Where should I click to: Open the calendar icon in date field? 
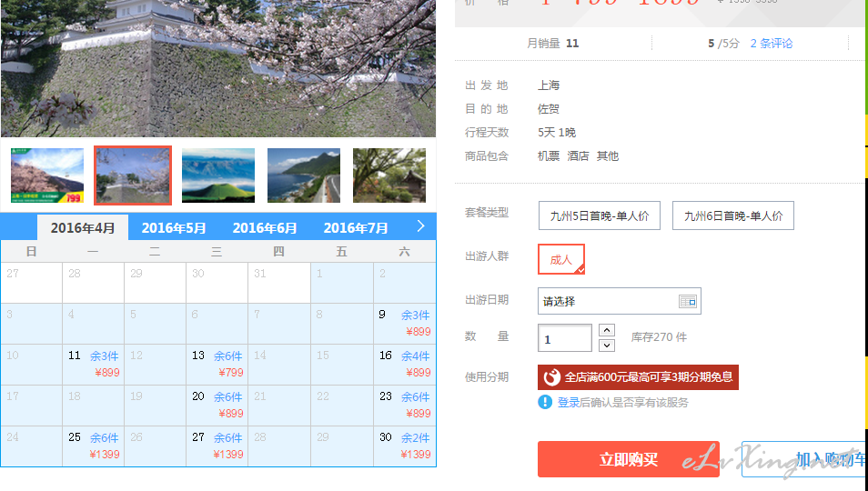point(687,301)
